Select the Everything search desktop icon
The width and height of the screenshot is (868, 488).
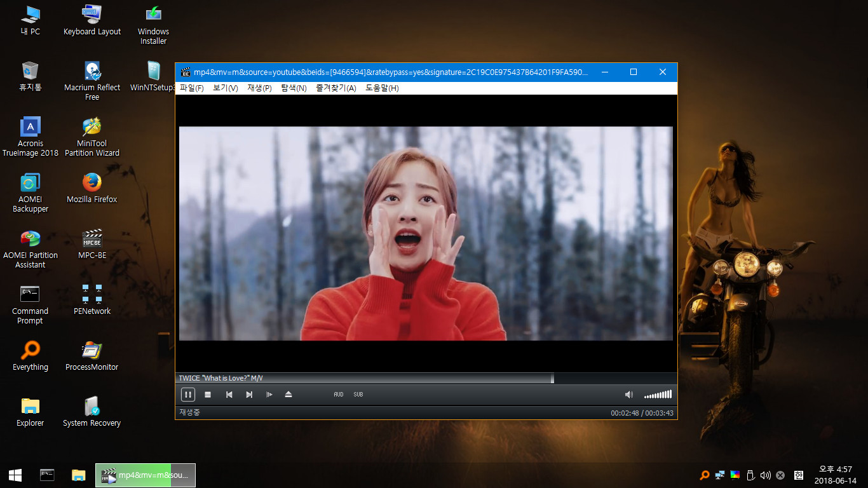pos(30,356)
